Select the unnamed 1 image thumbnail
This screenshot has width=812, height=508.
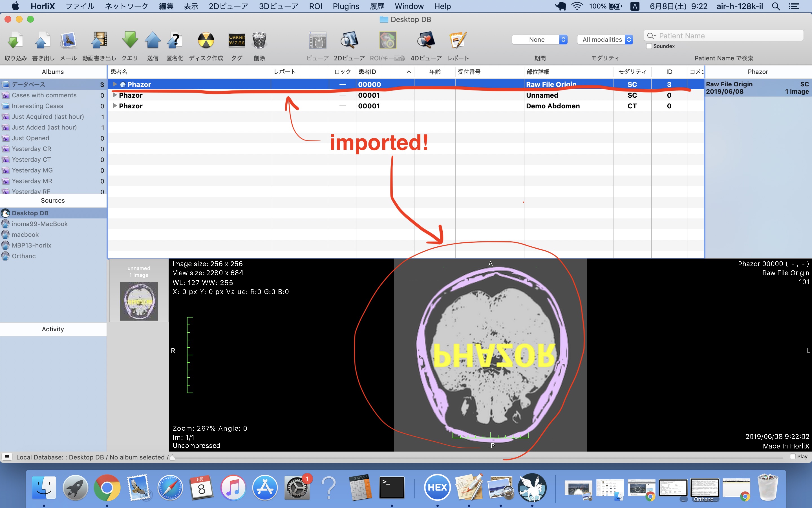[x=139, y=291]
